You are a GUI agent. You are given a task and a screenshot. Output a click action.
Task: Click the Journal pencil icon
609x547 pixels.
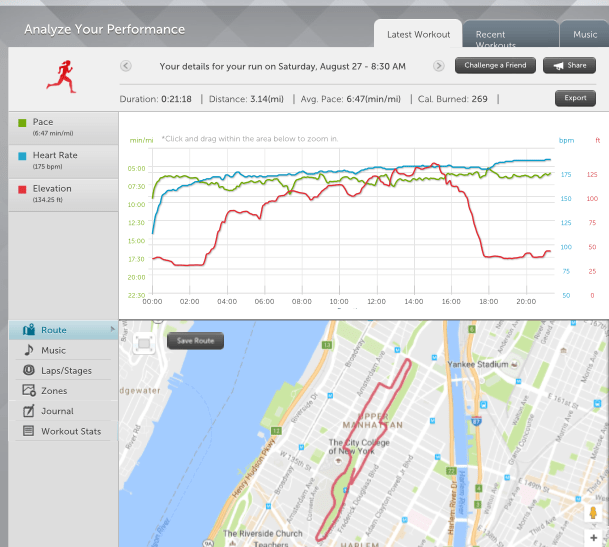pos(28,411)
